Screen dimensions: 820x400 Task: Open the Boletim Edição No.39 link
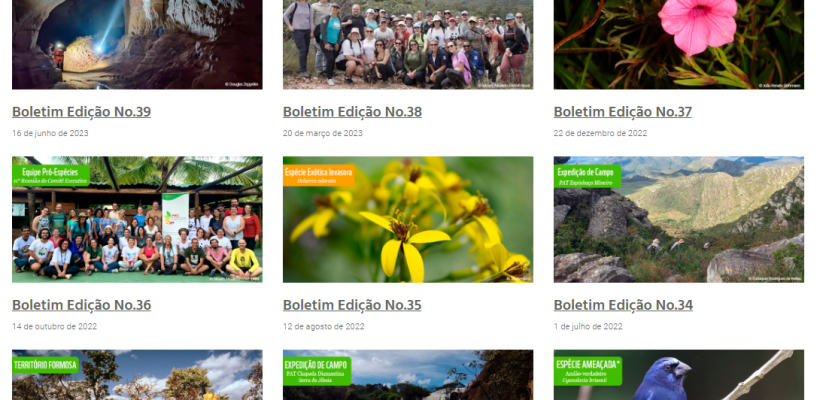point(82,111)
